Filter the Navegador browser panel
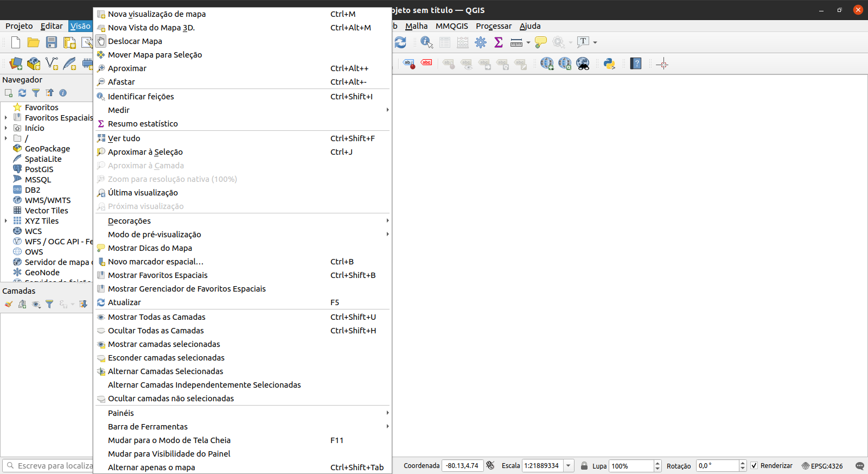The height and width of the screenshot is (474, 868). [x=36, y=93]
